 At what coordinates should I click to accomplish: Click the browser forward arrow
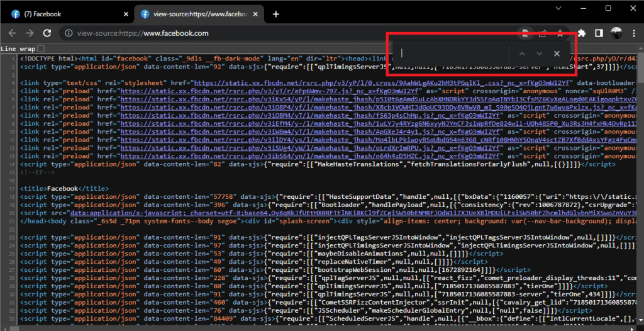coord(30,33)
